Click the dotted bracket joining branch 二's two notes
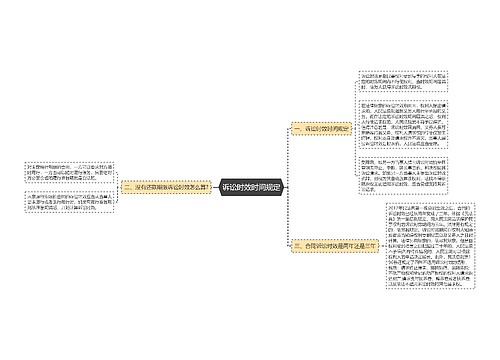Screen dimensions: 500x360 (x=116, y=187)
